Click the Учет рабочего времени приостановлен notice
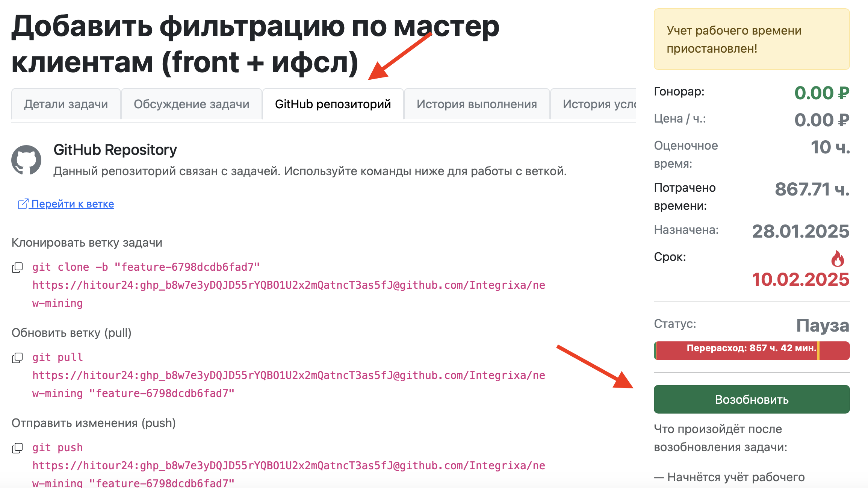This screenshot has width=868, height=488. coord(752,39)
